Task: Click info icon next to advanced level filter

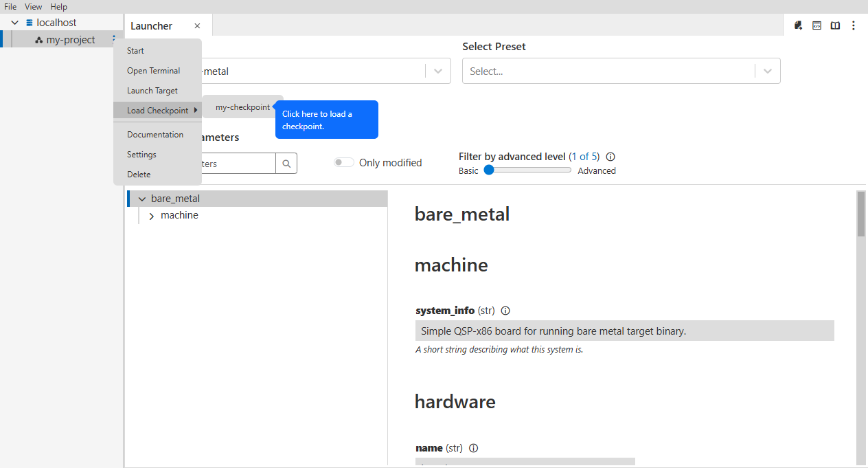Action: click(x=610, y=157)
